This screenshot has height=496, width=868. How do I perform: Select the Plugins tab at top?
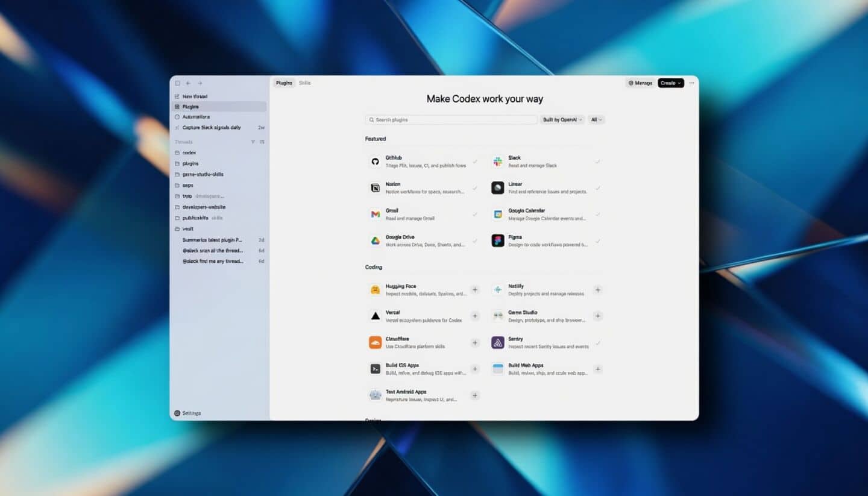[x=284, y=83]
